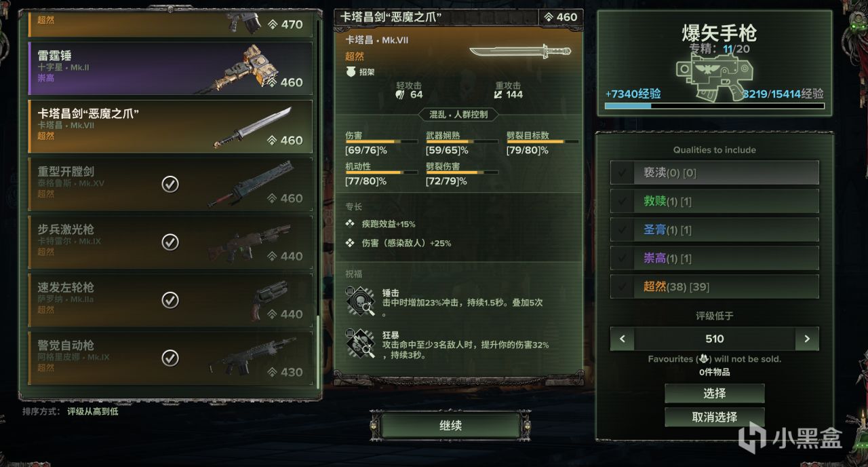Click the 锤击 blessing icon
Screen dimensions: 868x467
pos(360,301)
